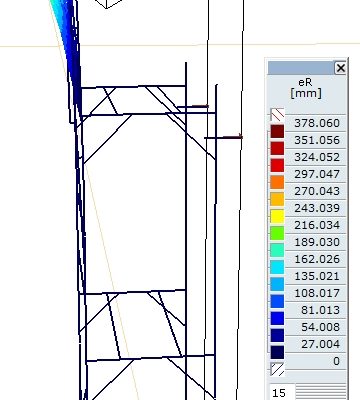Click the input field showing 15

tap(282, 392)
